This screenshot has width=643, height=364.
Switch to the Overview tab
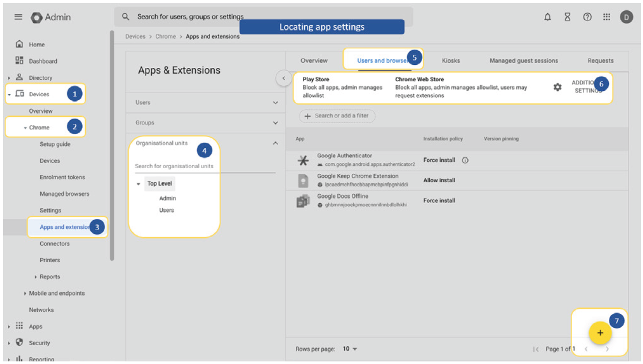314,61
